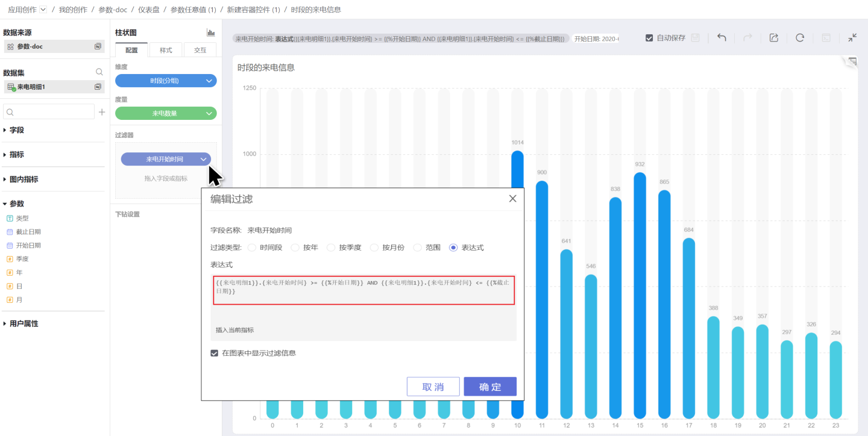Close the 编辑过滤 dialog with the X
The height and width of the screenshot is (436, 868).
[512, 199]
